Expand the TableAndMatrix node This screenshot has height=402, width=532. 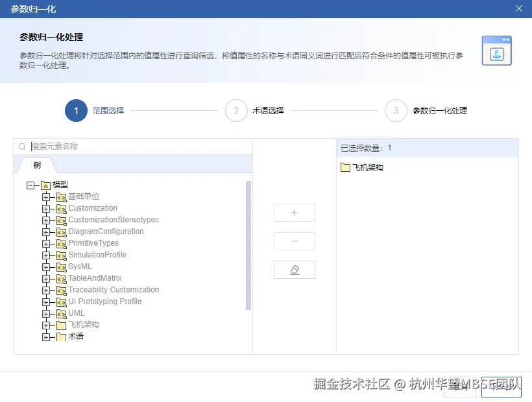[46, 279]
